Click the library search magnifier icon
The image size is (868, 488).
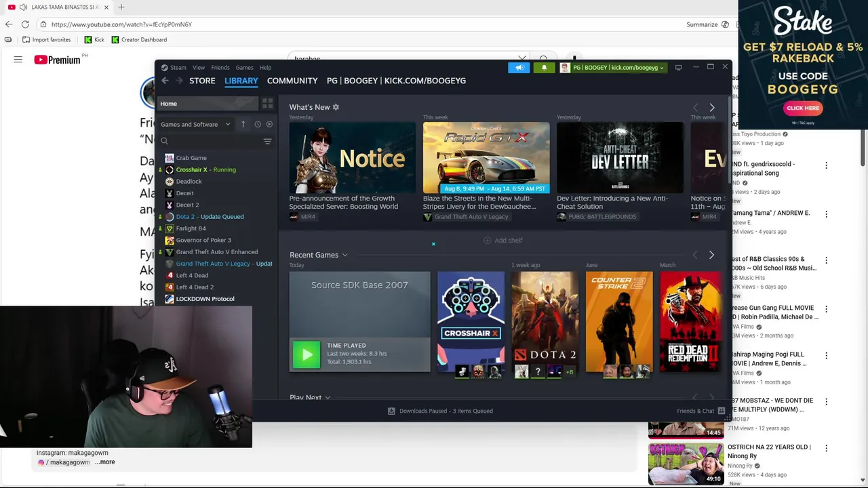coord(164,141)
